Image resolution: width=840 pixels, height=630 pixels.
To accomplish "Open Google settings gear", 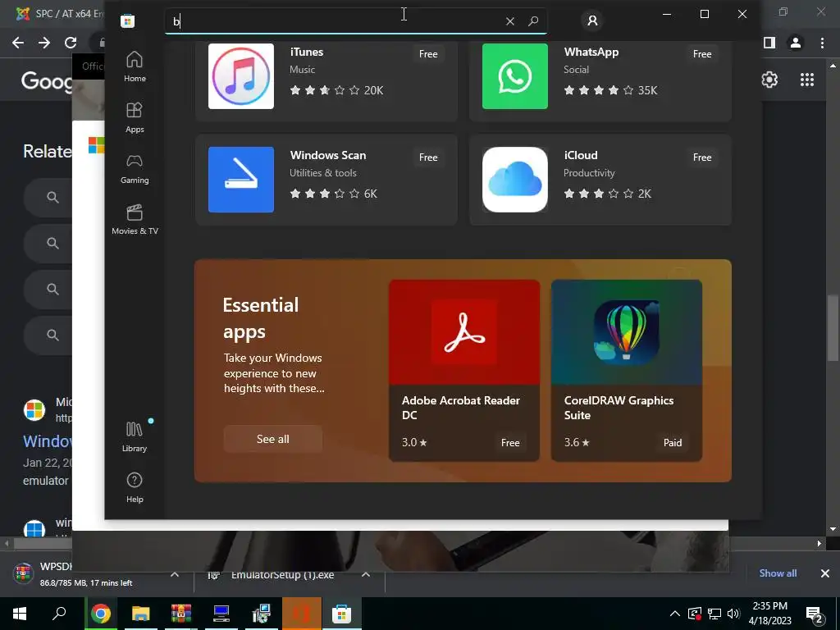I will coord(769,80).
